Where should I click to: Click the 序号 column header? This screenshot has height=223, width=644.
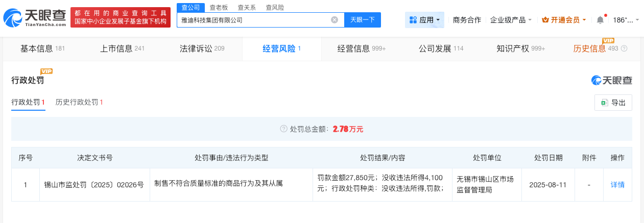click(26, 158)
